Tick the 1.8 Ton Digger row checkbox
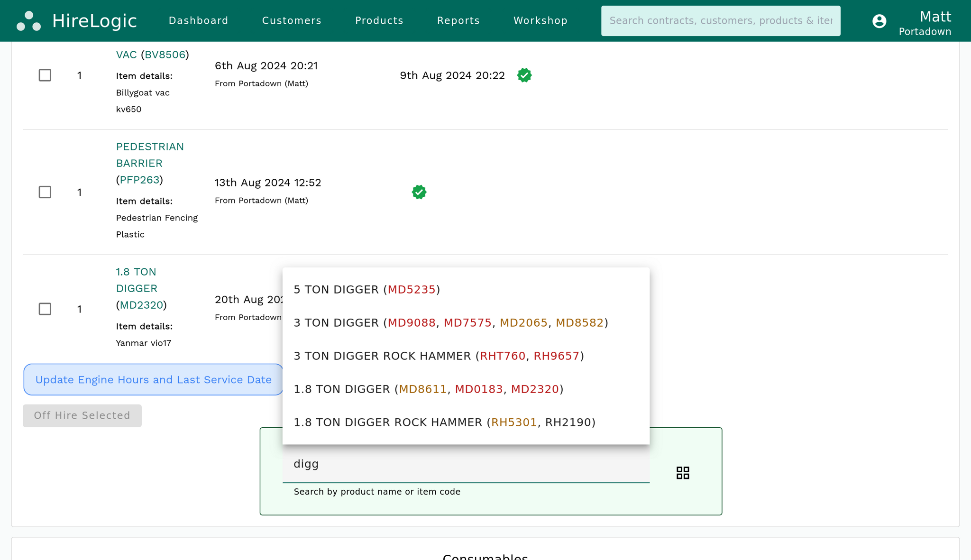 pos(45,309)
